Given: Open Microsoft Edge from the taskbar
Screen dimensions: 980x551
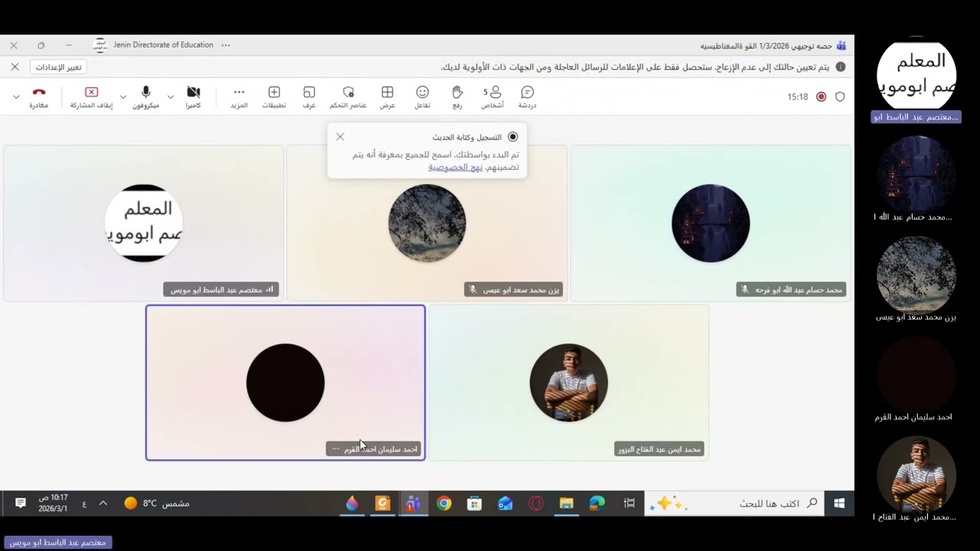Looking at the screenshot, I should (597, 503).
